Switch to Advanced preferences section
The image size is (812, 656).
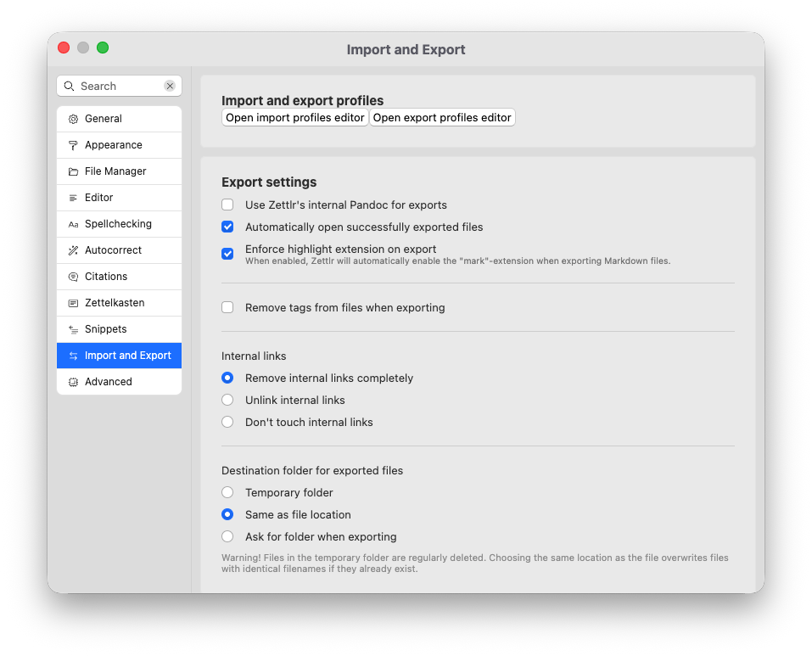point(109,381)
